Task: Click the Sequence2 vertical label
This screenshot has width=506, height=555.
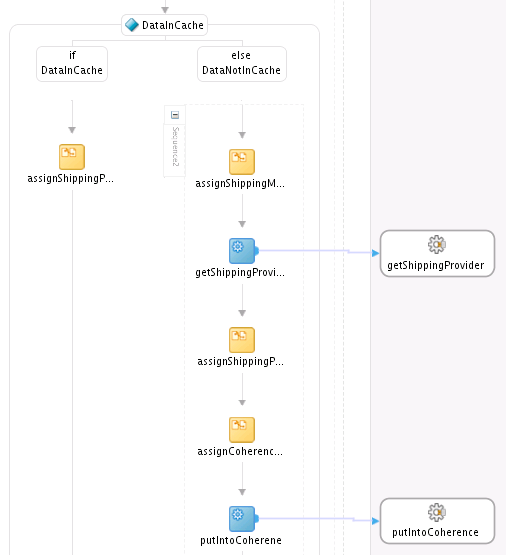Action: 176,147
